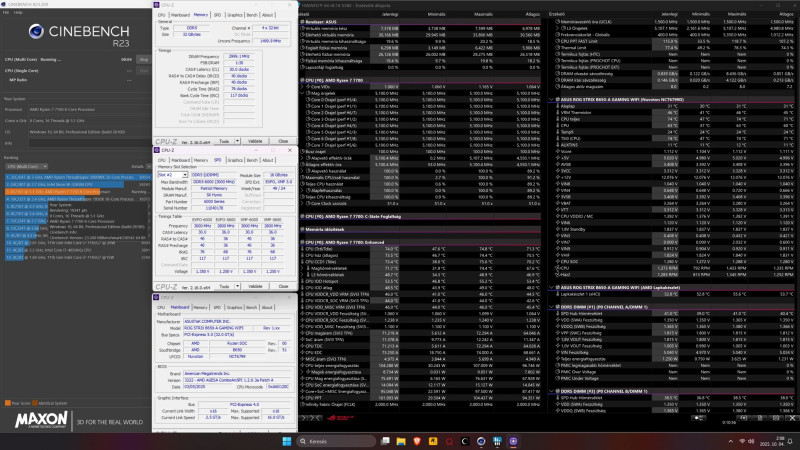Click the taskbar Keresés search box
This screenshot has width=800, height=450.
pyautogui.click(x=337, y=441)
